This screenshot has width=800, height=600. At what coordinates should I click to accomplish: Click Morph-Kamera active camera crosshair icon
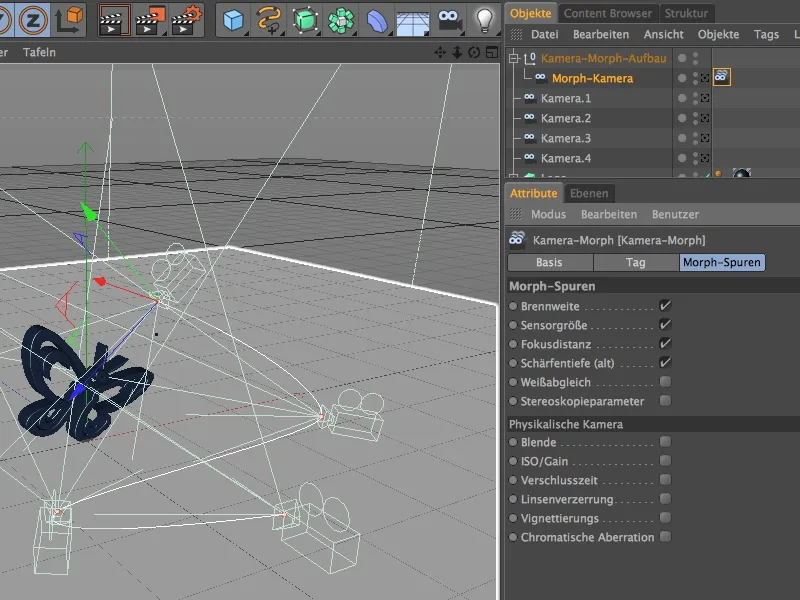705,78
